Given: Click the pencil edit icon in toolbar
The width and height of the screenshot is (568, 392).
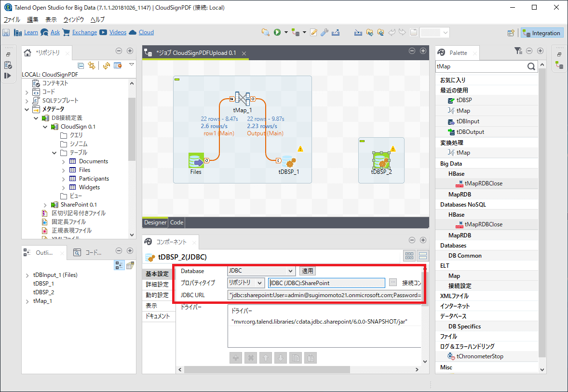Looking at the screenshot, I should click(x=314, y=33).
